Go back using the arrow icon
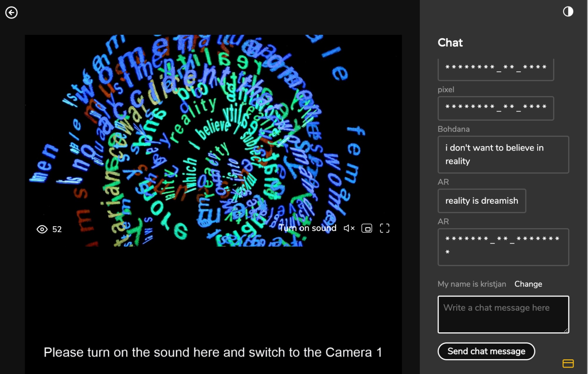This screenshot has width=588, height=374. coord(11,13)
